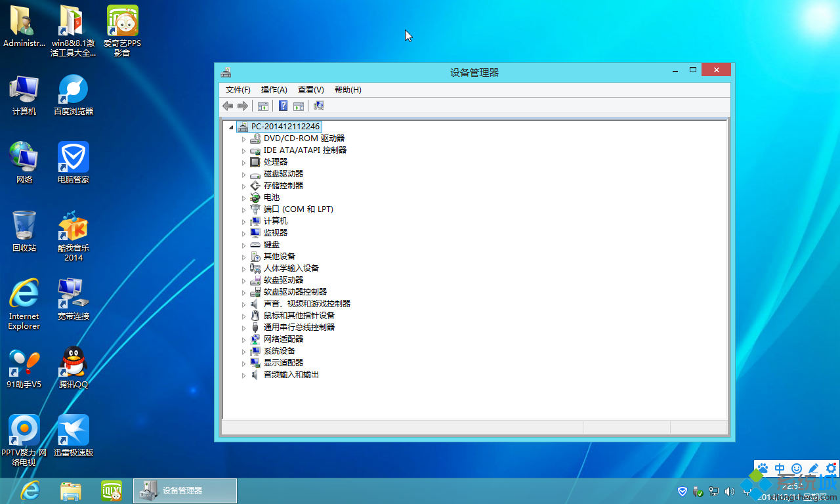Select the Internet Explorer desktop icon
Image resolution: width=840 pixels, height=504 pixels.
(x=24, y=304)
